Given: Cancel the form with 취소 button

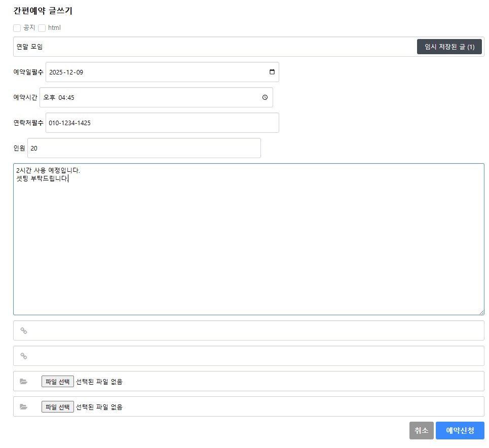Looking at the screenshot, I should [421, 431].
